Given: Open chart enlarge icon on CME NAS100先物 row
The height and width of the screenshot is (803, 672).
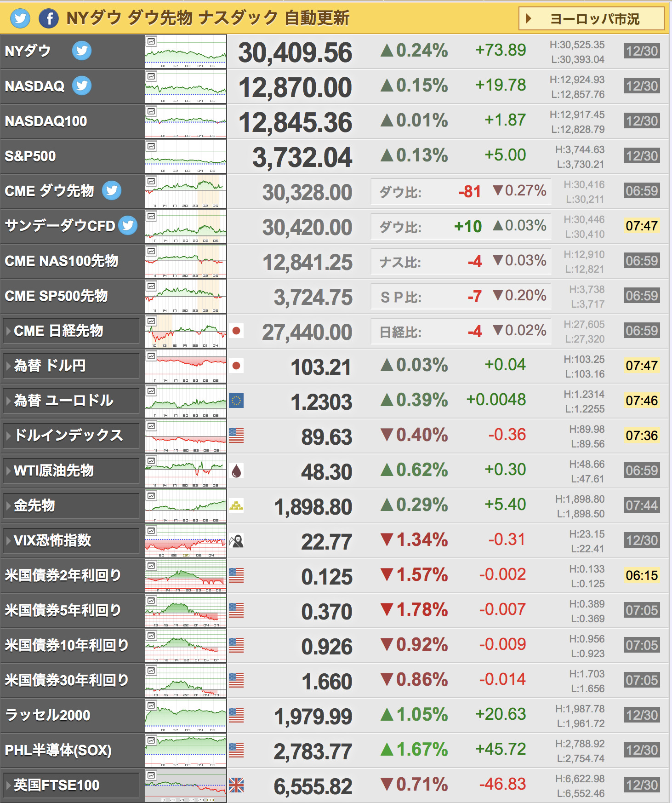Looking at the screenshot, I should (x=151, y=251).
